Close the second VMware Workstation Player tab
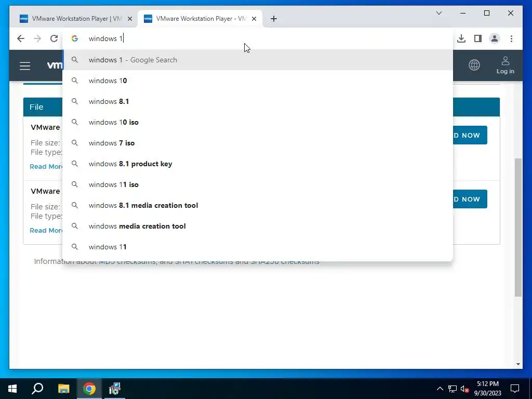 coord(254,19)
